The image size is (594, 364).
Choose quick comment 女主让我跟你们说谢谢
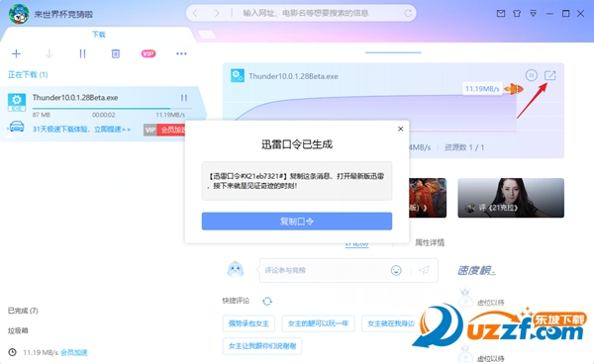tap(262, 346)
